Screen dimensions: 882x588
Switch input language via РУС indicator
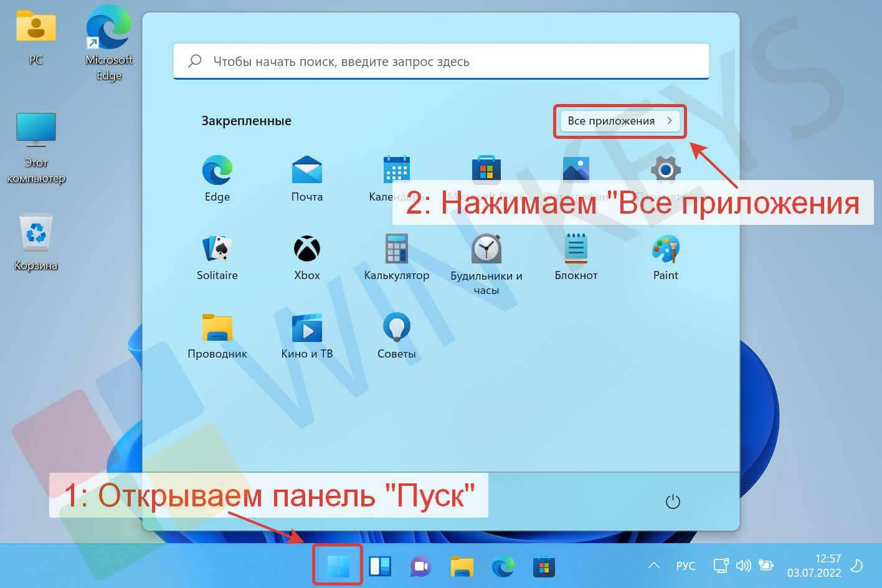tap(685, 566)
